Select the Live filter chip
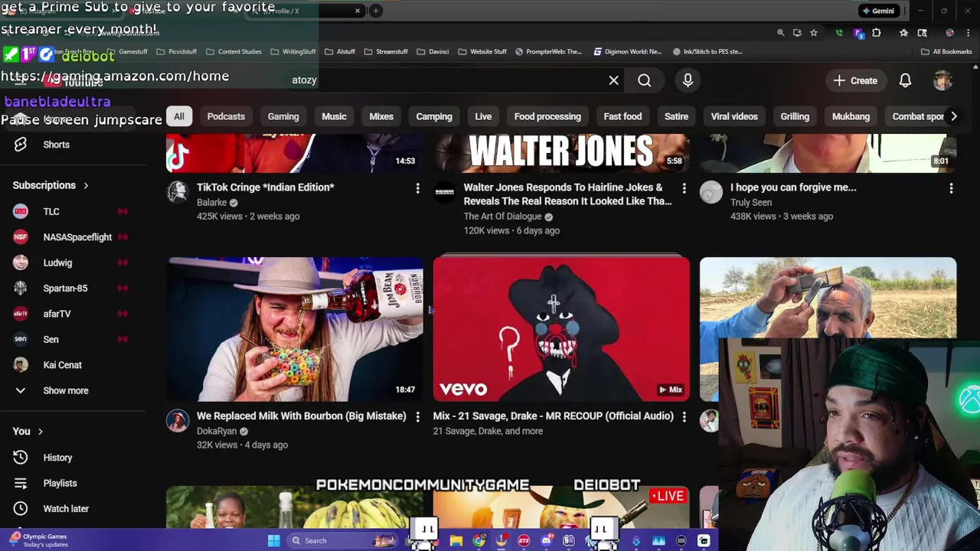 [483, 116]
